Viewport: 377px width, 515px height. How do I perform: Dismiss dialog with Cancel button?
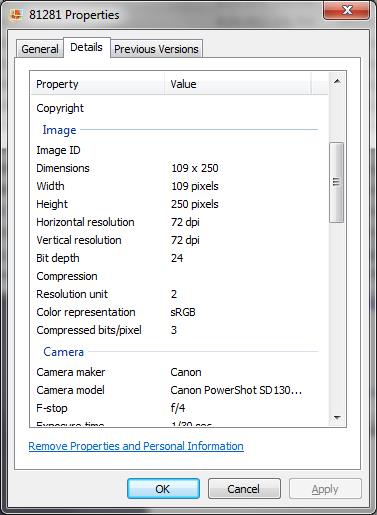pyautogui.click(x=244, y=489)
